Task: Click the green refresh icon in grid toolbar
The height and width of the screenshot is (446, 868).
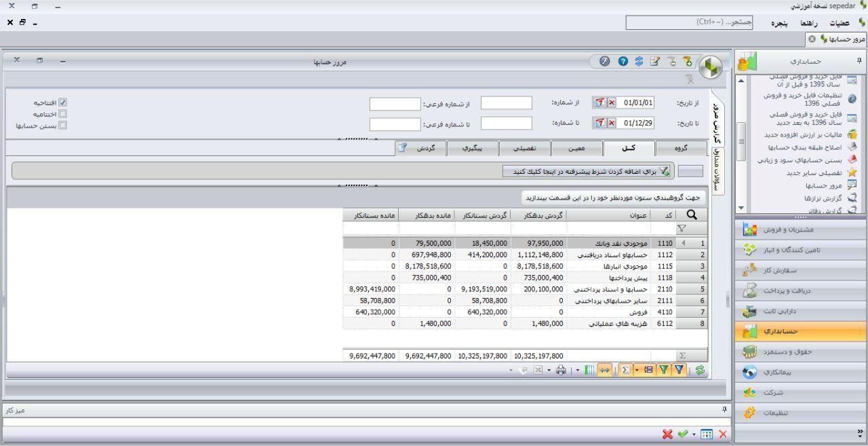Action: click(700, 370)
